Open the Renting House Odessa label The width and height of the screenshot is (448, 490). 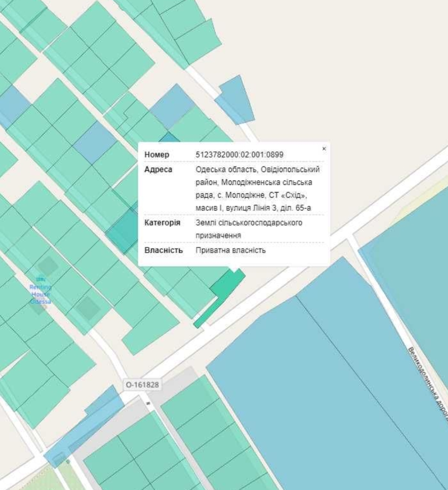click(41, 294)
